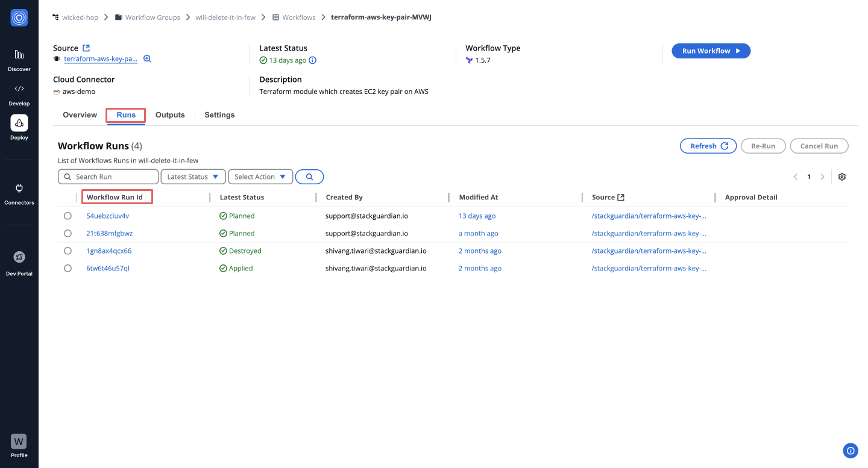Open table settings gear icon
This screenshot has height=468, width=868.
[x=842, y=177]
